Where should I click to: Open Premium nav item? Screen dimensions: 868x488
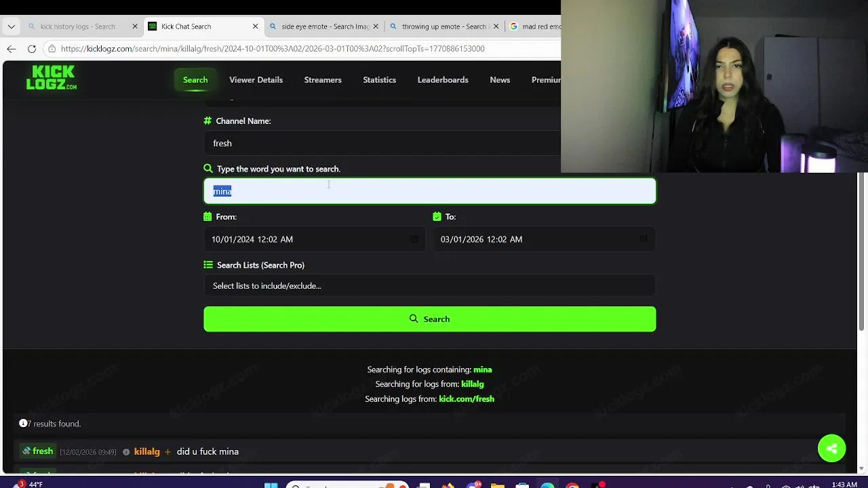[x=546, y=80]
